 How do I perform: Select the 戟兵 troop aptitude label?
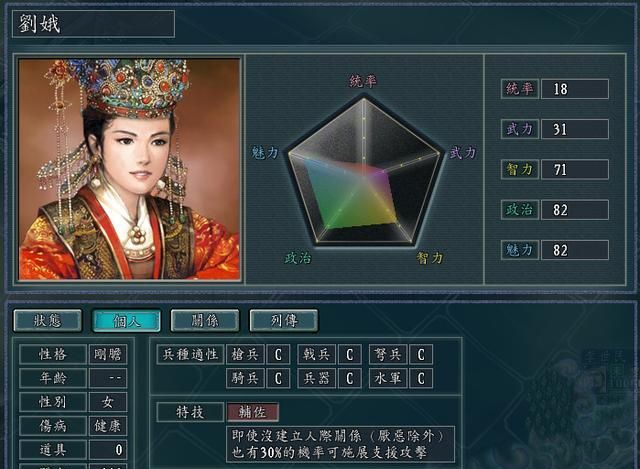[317, 354]
